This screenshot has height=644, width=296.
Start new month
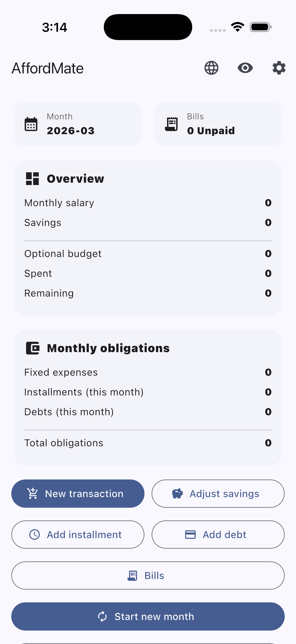point(148,616)
